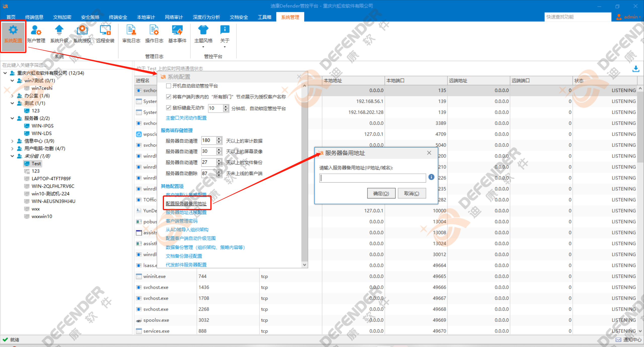
Task: Select win10-测试机-224 computer node
Action: [x=47, y=194]
